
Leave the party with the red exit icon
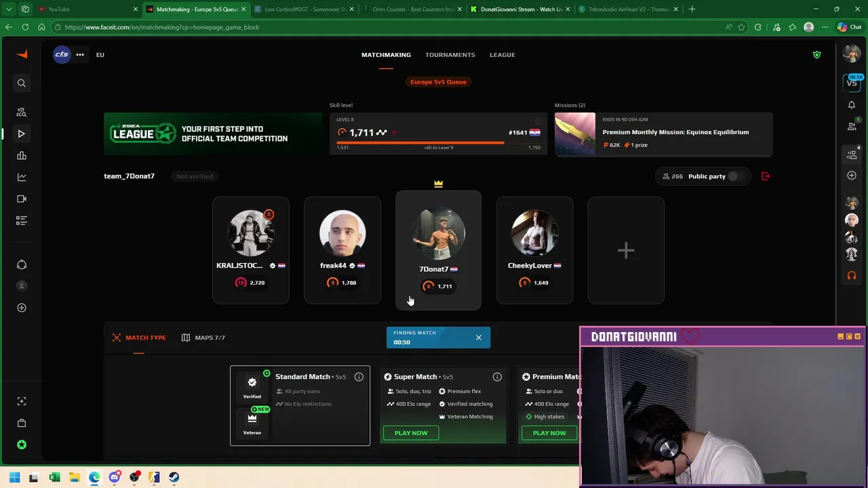tap(766, 176)
